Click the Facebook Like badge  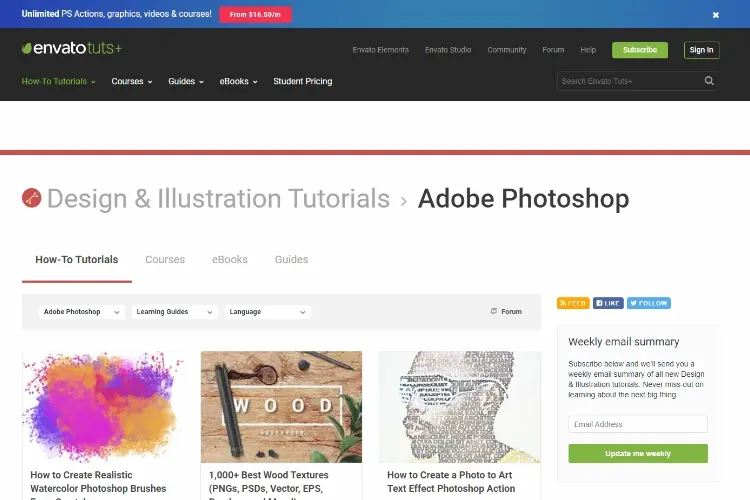click(608, 303)
